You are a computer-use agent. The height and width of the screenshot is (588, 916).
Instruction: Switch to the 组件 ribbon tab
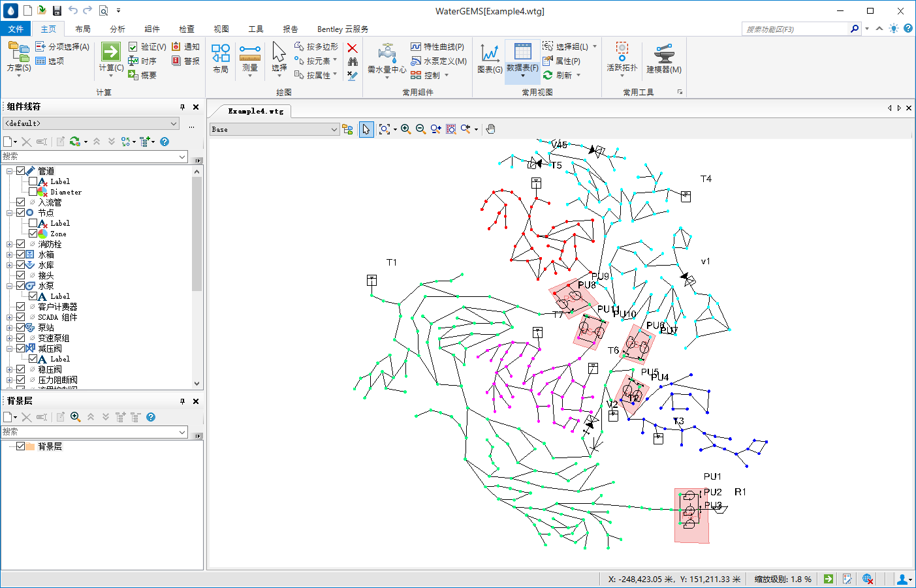[152, 29]
